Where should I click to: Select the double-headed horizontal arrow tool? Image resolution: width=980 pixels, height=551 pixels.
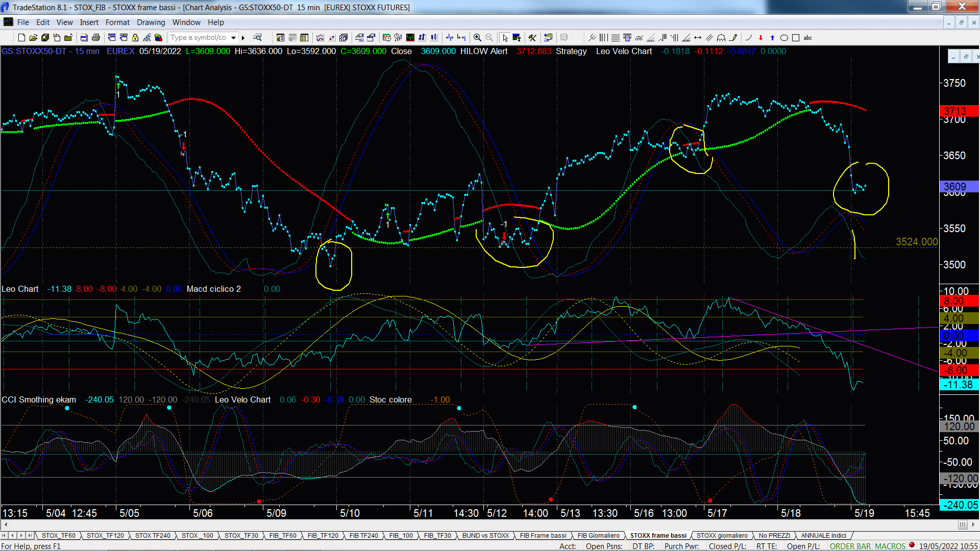tap(698, 38)
